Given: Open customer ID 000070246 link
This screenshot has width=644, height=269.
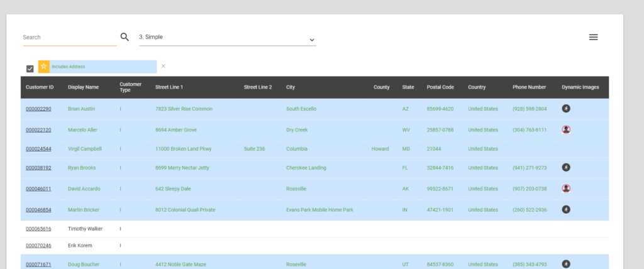Looking at the screenshot, I should [x=38, y=245].
